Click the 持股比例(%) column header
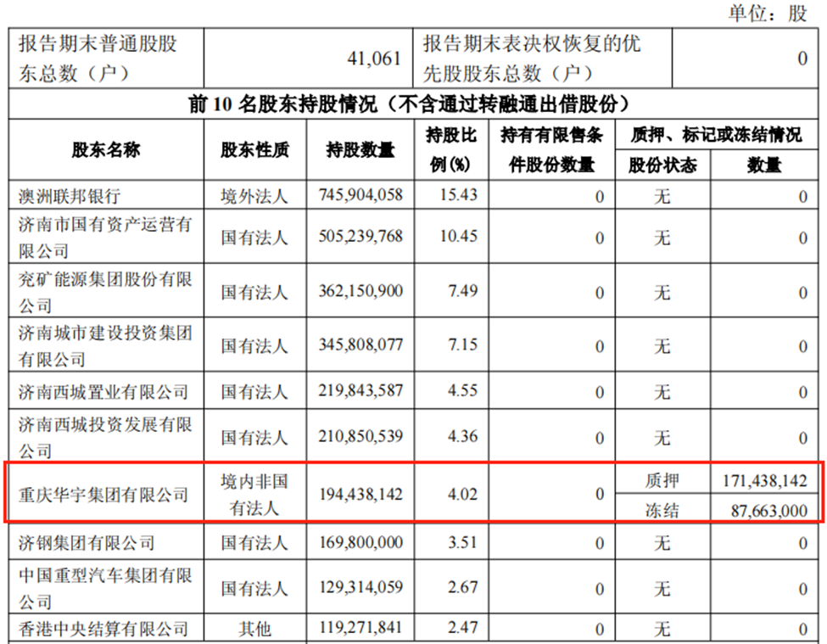This screenshot has width=827, height=644. (451, 150)
